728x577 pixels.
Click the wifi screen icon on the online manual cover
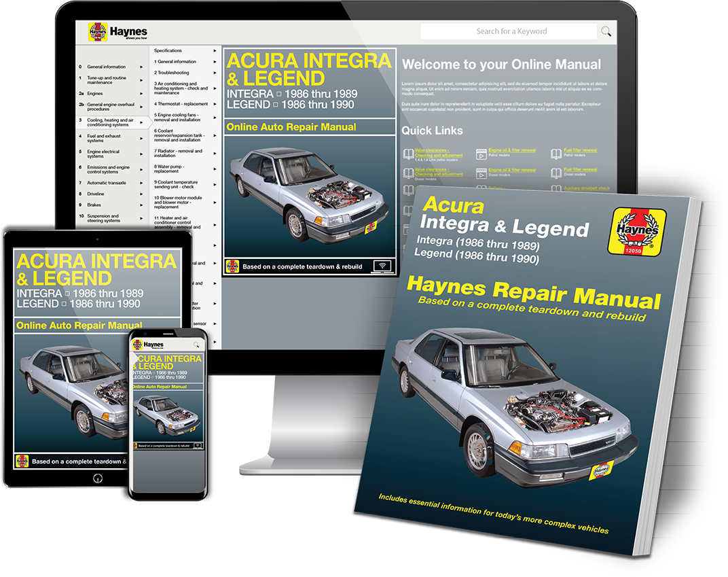tap(382, 266)
